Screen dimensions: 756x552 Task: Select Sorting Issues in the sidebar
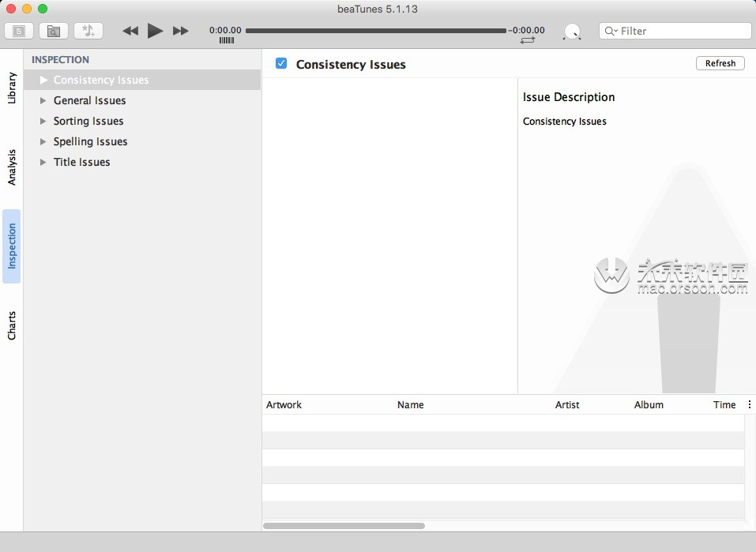[x=88, y=121]
